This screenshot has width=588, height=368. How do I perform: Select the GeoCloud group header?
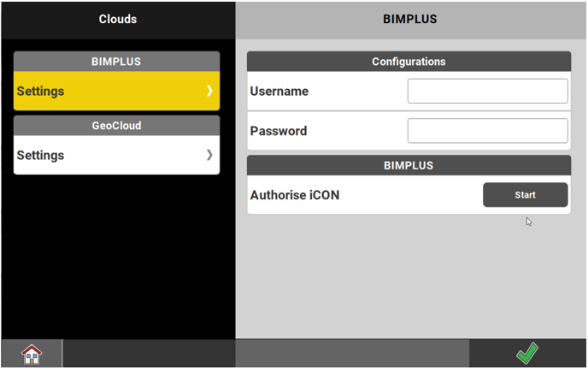[x=116, y=126]
